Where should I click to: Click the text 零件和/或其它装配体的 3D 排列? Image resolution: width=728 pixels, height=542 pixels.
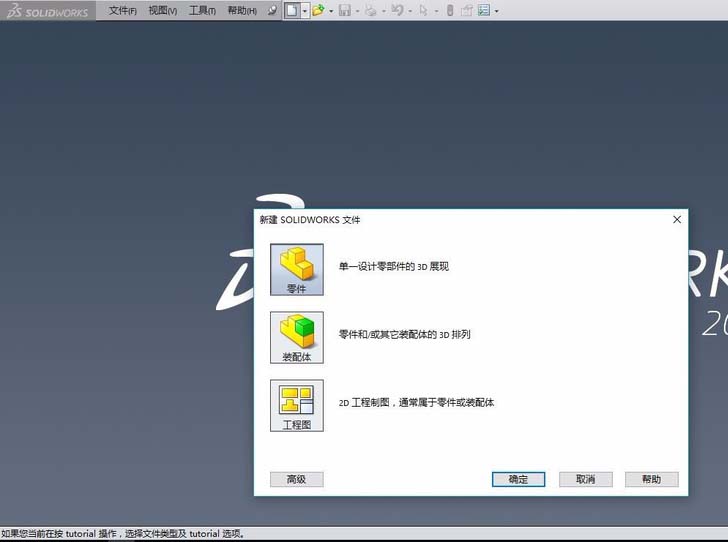[x=404, y=334]
